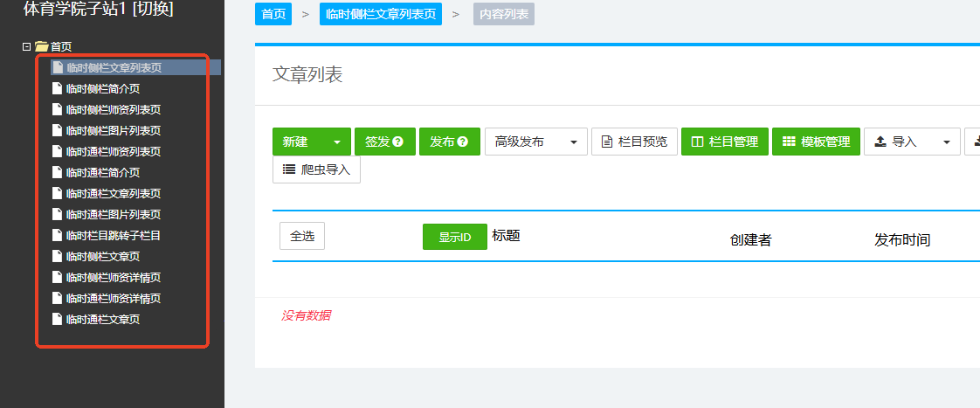Select 临时侧栏师资列表页 in the tree

[113, 109]
